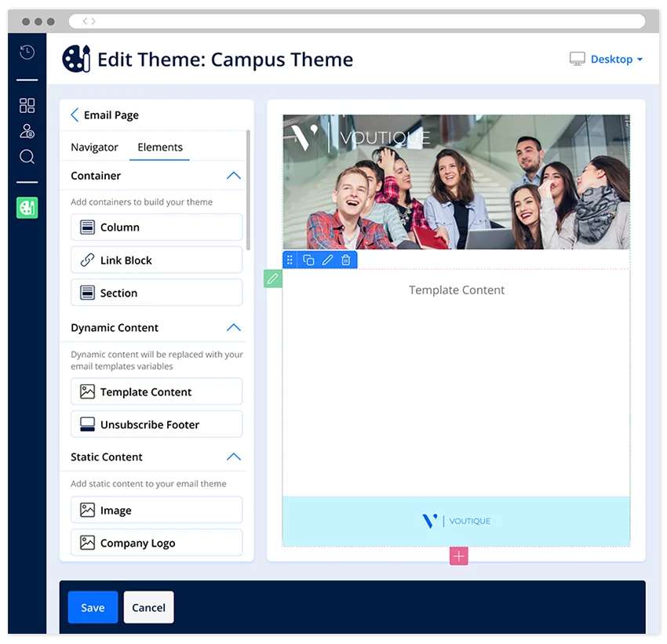The width and height of the screenshot is (667, 644).
Task: Click the desktop monitor icon
Action: [x=578, y=59]
